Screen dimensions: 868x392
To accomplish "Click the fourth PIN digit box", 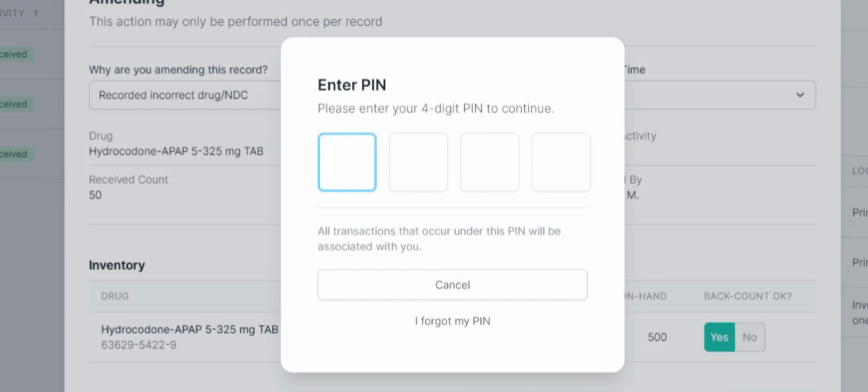I will pyautogui.click(x=561, y=162).
